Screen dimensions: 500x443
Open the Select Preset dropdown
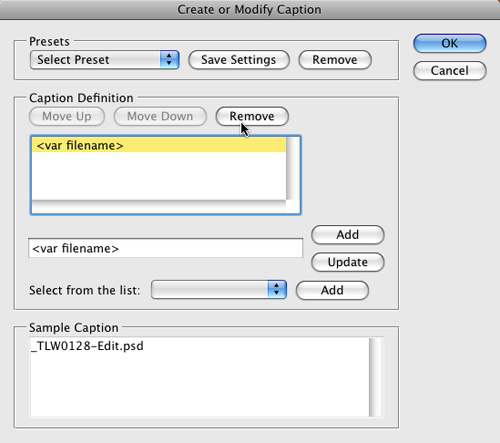pos(105,60)
